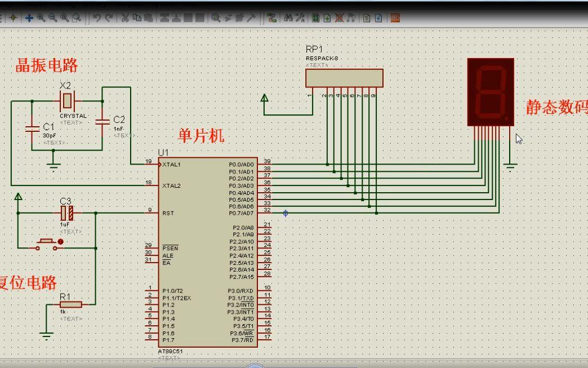This screenshot has width=588, height=368.
Task: Click the 'P2.0/A8' pin label
Action: 243,228
